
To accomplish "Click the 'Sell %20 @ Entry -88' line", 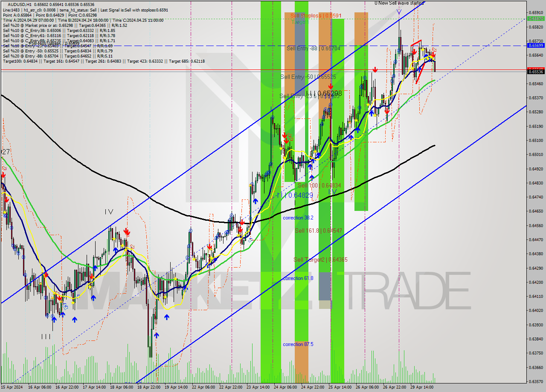I will click(58, 56).
